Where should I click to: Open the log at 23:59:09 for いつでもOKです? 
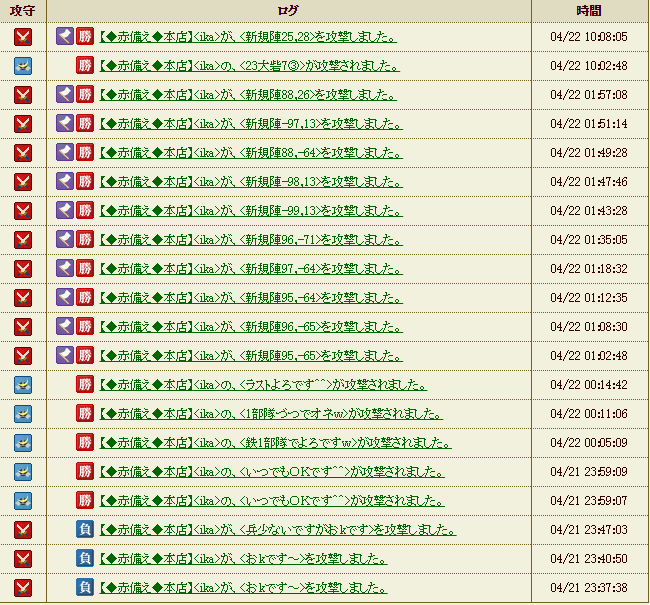tap(272, 472)
